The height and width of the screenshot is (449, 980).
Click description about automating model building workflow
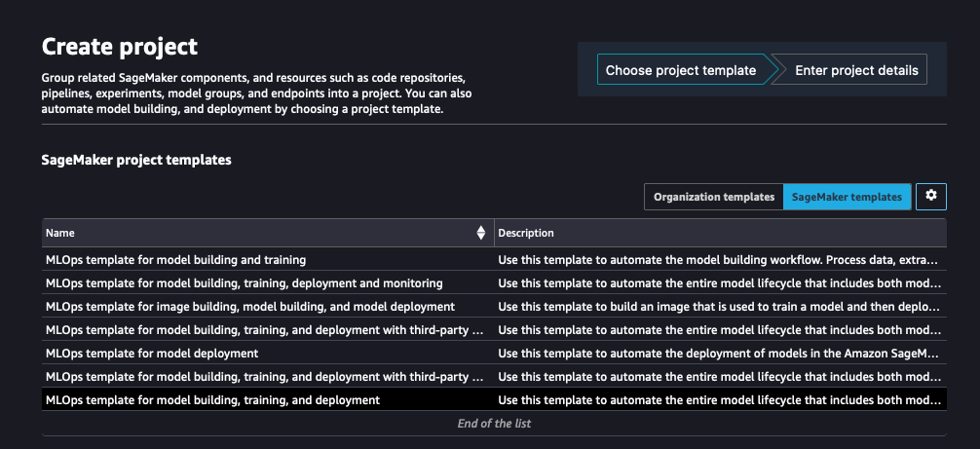point(719,259)
